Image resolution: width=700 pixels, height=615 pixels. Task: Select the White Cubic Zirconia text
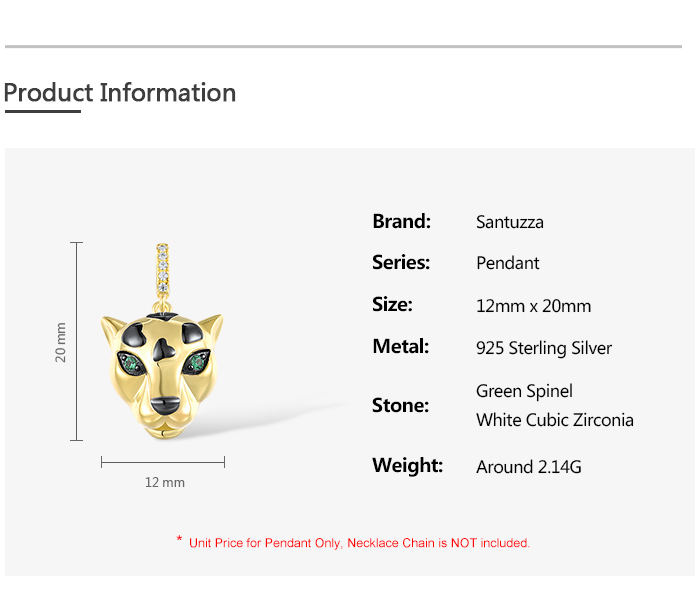[x=555, y=420]
